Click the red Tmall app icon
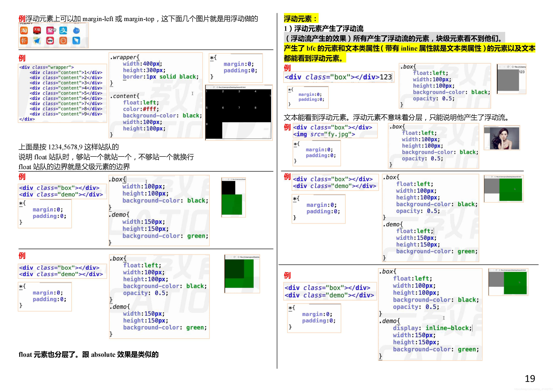The image size is (554, 392). click(37, 30)
